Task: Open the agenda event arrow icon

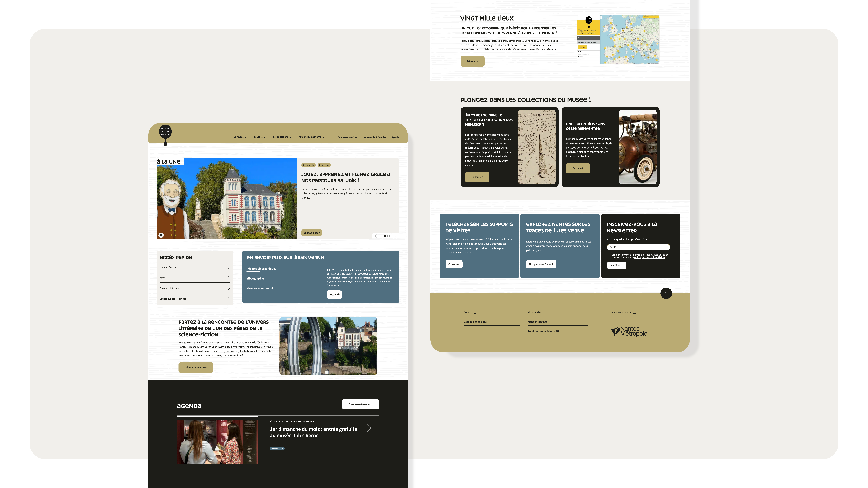Action: [367, 428]
